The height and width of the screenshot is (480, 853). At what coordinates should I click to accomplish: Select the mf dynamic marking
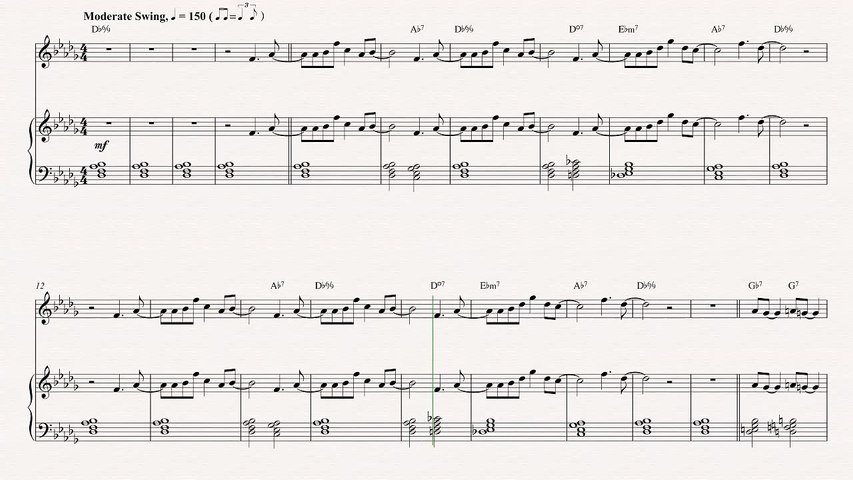pos(100,146)
